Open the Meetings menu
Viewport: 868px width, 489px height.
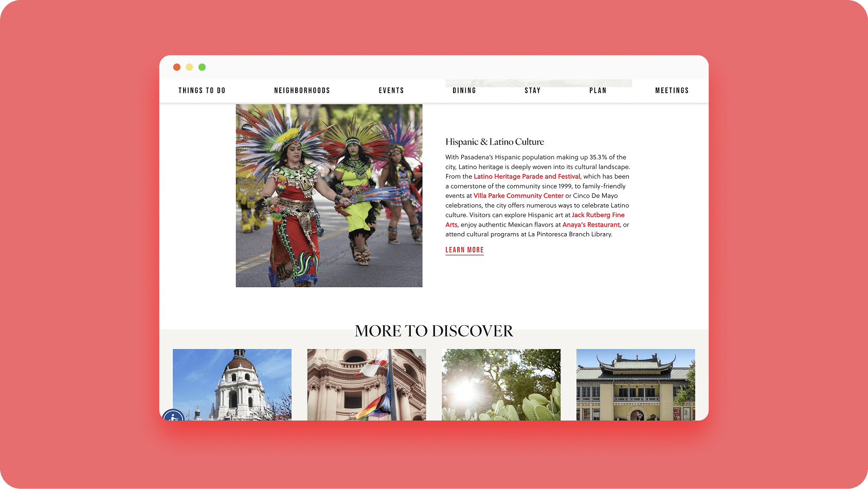click(672, 91)
